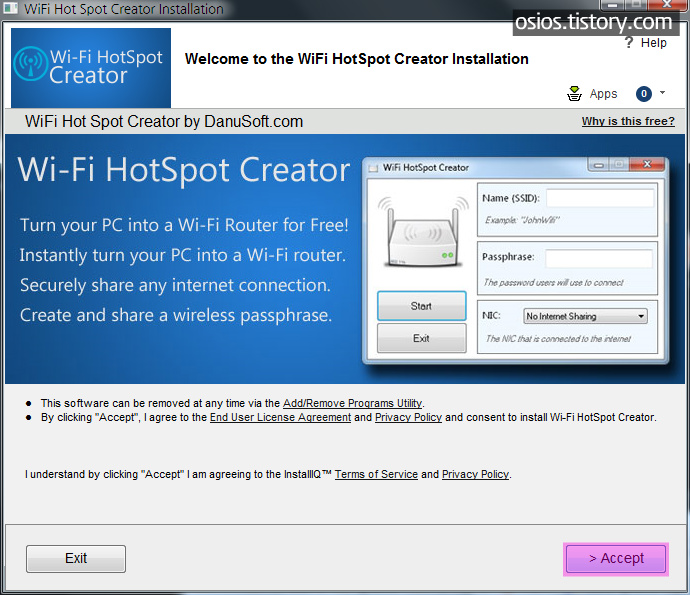The height and width of the screenshot is (595, 690).
Task: Click 'Securely share any internet connection.' text
Action: pos(175,285)
